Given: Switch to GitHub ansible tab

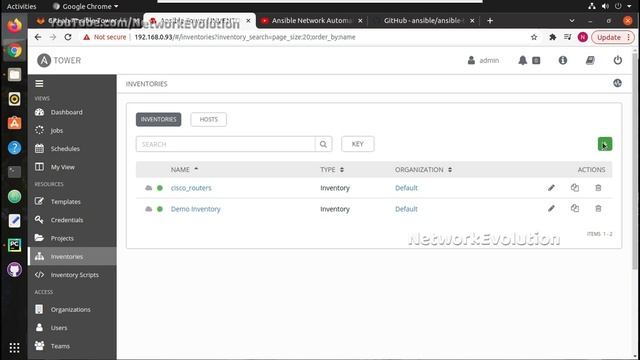Looking at the screenshot, I should click(x=423, y=20).
